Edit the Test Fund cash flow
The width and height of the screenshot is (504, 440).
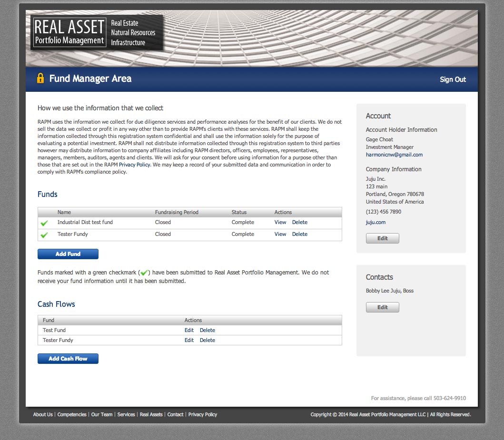[x=189, y=331]
